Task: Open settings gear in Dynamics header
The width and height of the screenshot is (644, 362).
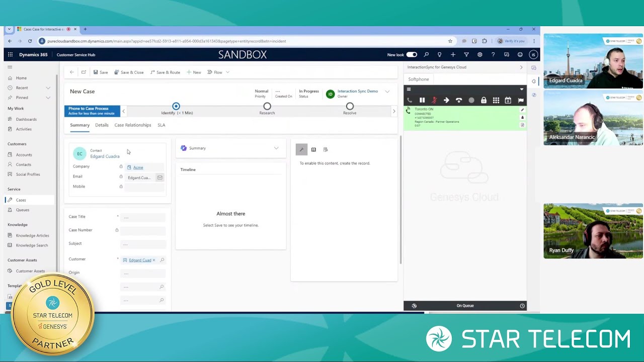Action: pos(479,54)
